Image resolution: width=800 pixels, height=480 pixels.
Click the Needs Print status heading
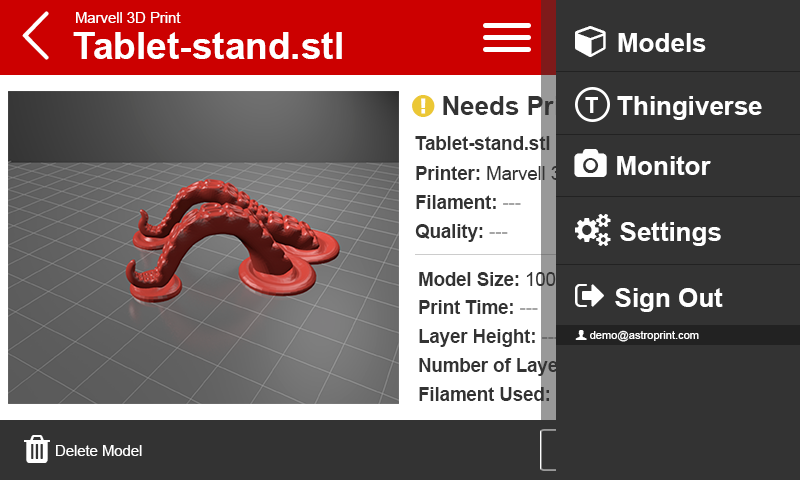pos(497,107)
